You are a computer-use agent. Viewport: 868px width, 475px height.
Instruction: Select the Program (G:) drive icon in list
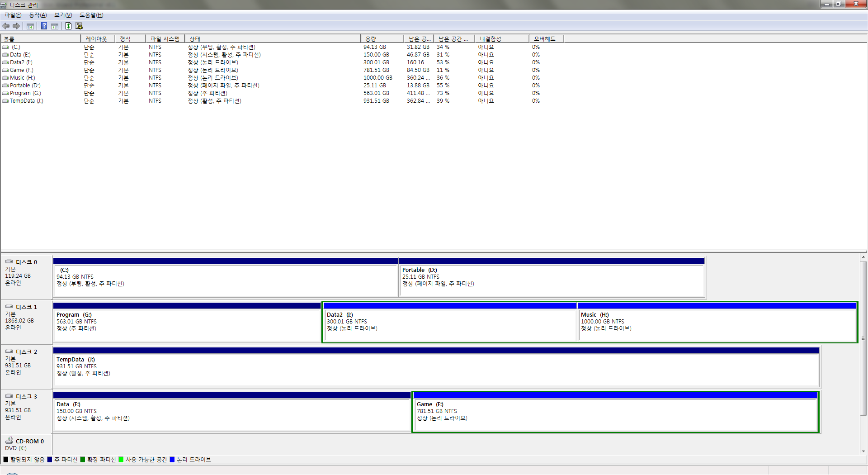(5, 93)
